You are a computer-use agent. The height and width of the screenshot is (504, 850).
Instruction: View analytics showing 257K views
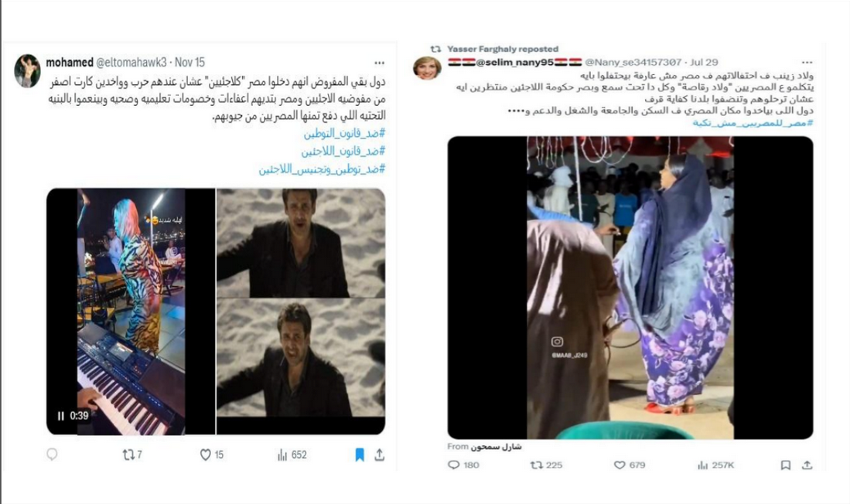[x=715, y=465]
